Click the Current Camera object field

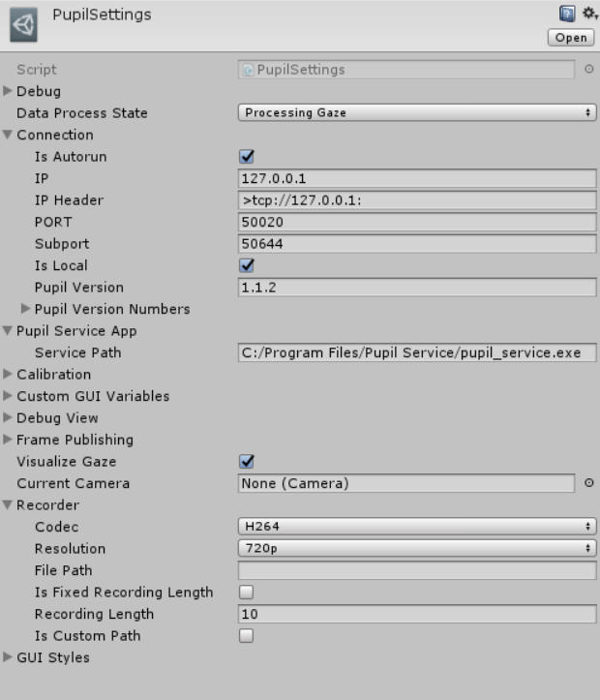[406, 483]
